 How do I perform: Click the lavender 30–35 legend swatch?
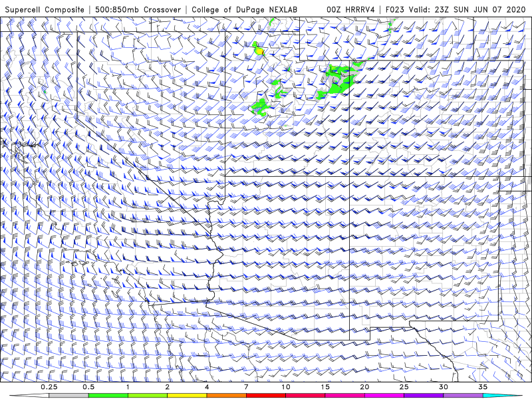click(x=463, y=396)
